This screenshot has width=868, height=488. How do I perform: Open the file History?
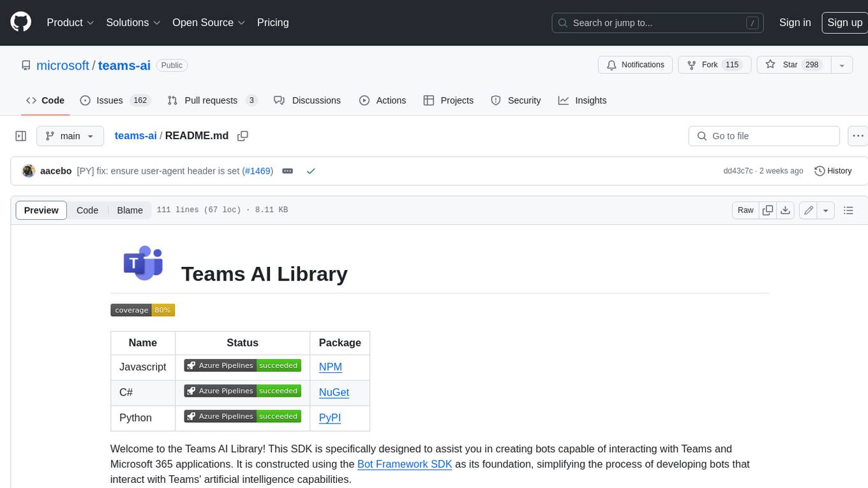pyautogui.click(x=833, y=171)
